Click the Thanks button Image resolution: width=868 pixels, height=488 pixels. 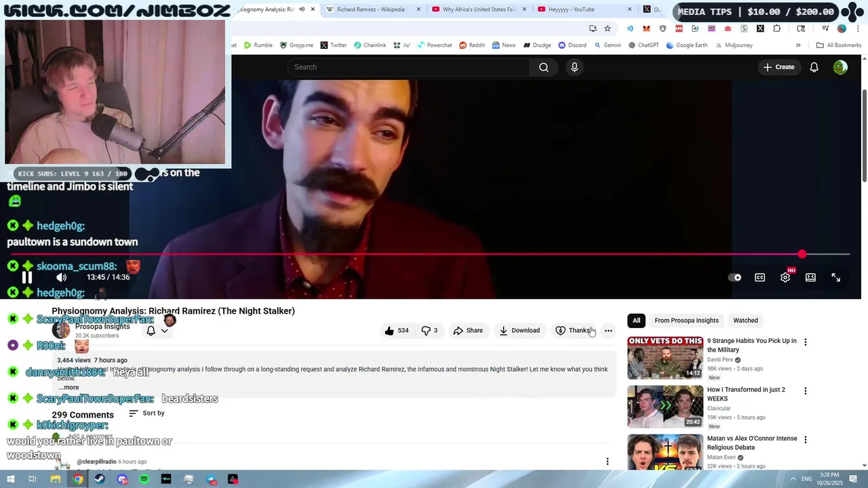coord(574,331)
